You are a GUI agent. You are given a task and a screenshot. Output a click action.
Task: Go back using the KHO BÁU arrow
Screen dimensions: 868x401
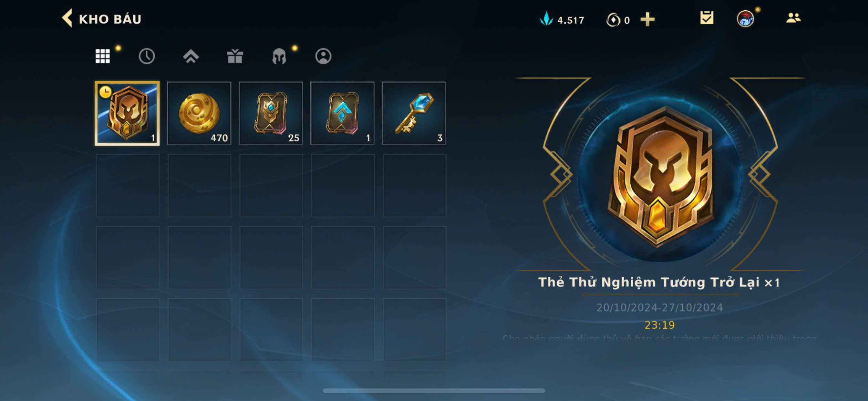pos(67,18)
